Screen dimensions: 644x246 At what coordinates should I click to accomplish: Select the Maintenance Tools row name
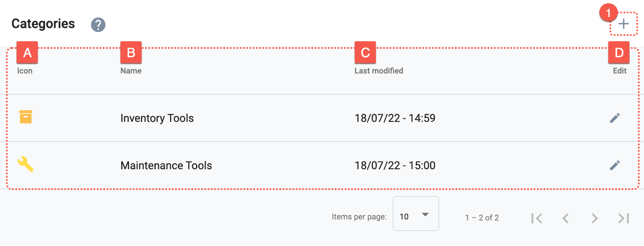[166, 165]
